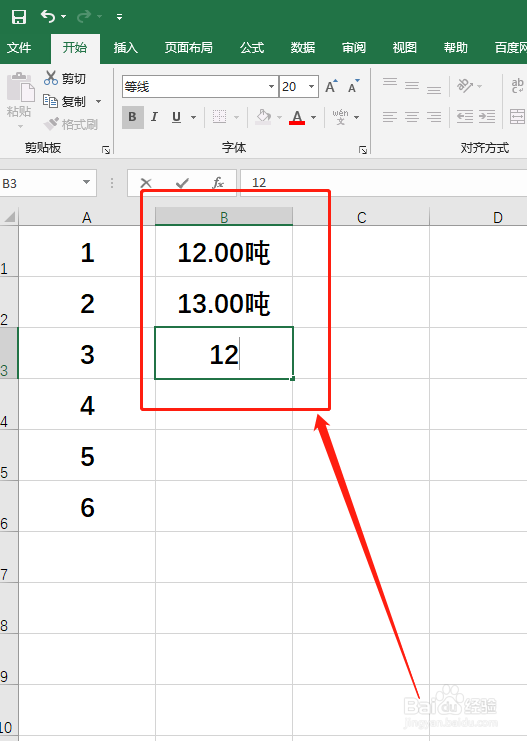The width and height of the screenshot is (527, 741).
Task: Select column C header
Action: pos(361,217)
